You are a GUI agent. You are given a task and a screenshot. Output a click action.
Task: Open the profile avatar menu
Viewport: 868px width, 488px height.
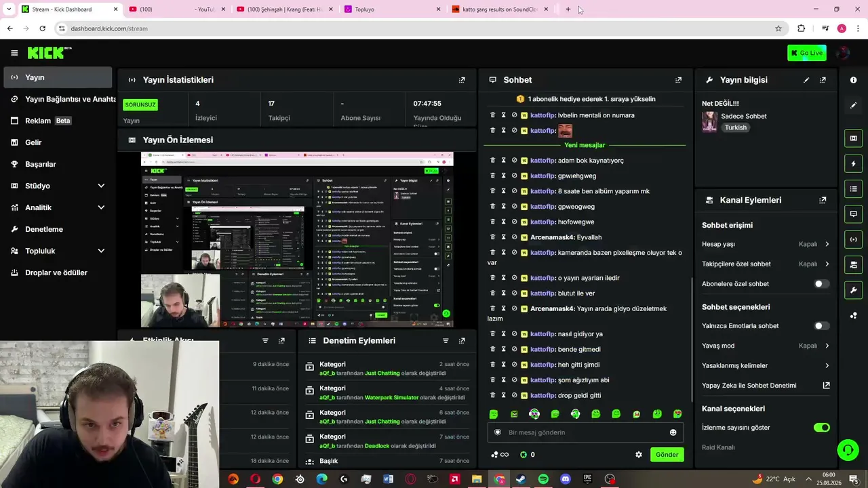coord(843,53)
